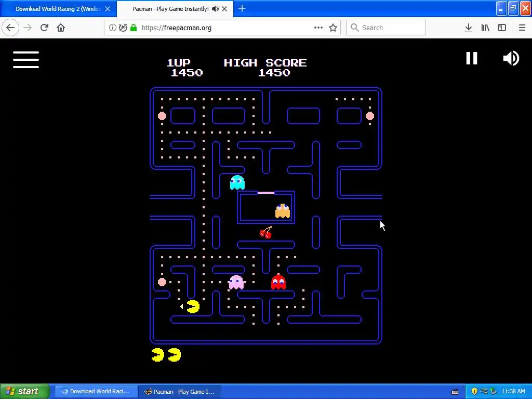This screenshot has height=399, width=532.
Task: Close the Download World Racing 2 tab
Action: click(108, 9)
